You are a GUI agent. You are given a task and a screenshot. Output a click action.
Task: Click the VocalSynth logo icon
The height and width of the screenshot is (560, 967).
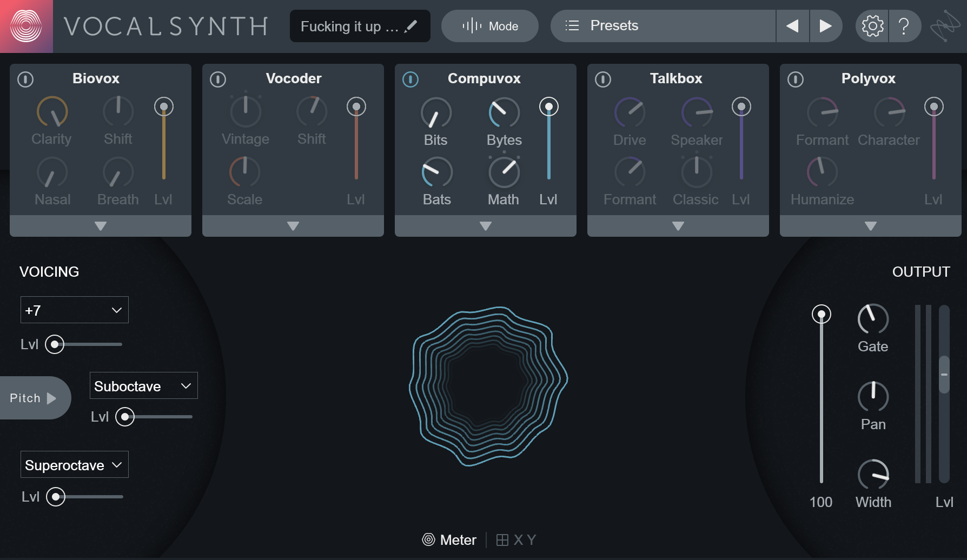pyautogui.click(x=26, y=26)
